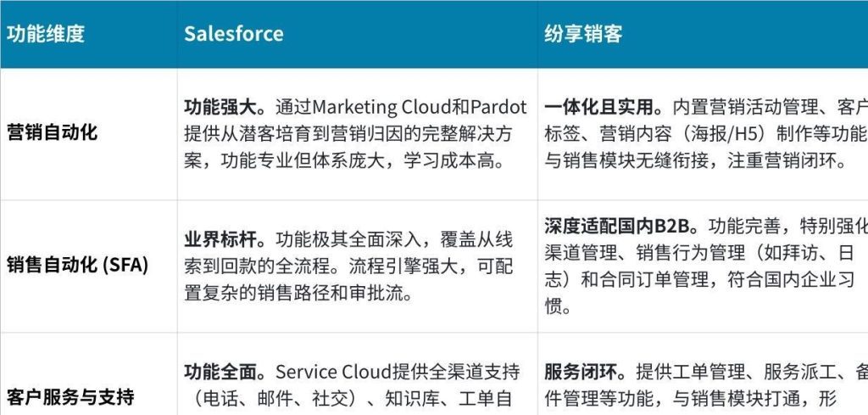Image resolution: width=868 pixels, height=415 pixels.
Task: Select the 客户服务与支持 row label
Action: [70, 396]
